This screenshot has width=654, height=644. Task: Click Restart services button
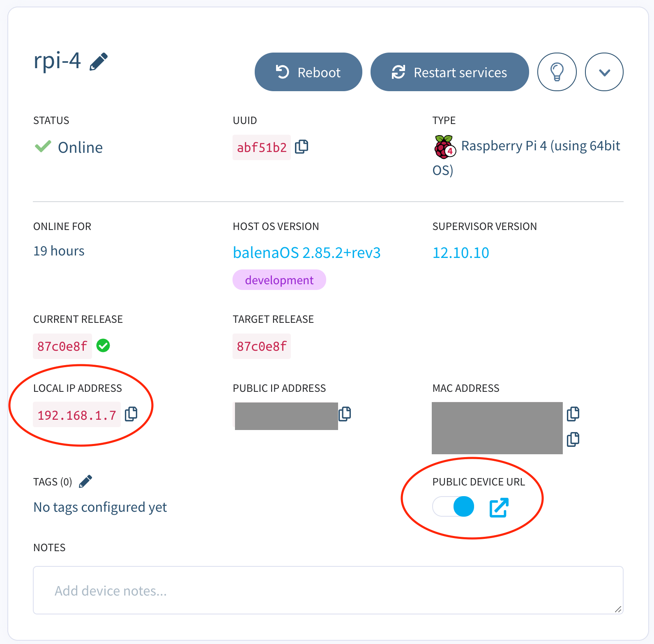(x=449, y=72)
